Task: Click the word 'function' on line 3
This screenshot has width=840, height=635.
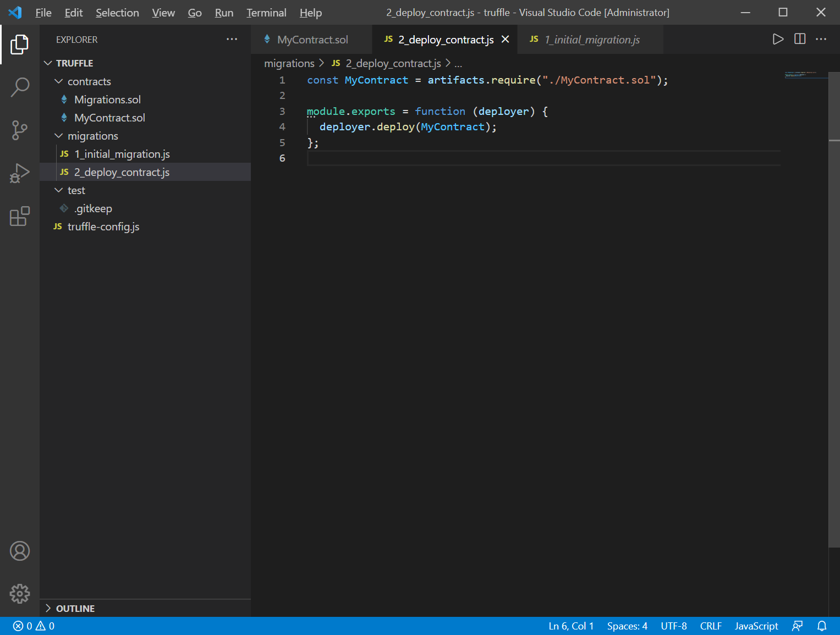Action: (440, 111)
